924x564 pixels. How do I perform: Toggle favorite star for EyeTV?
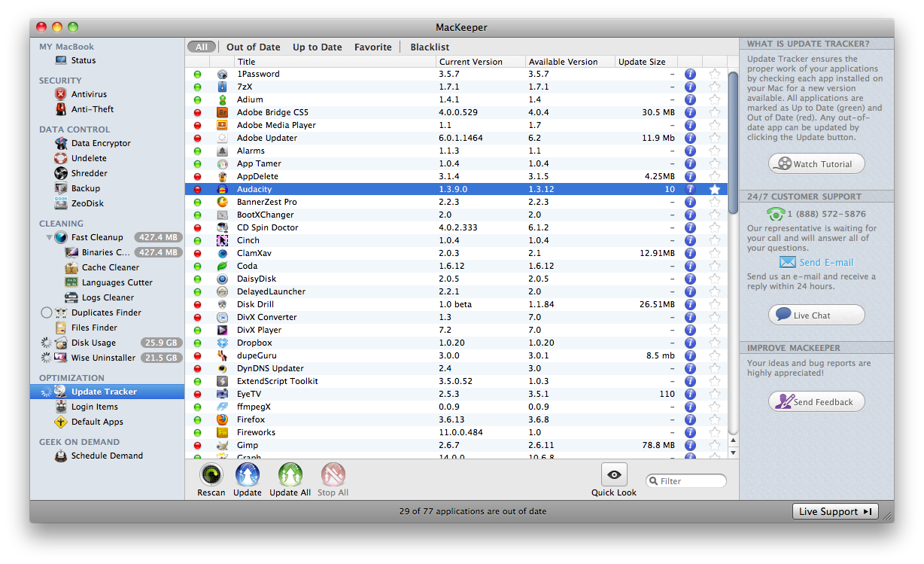(x=715, y=394)
